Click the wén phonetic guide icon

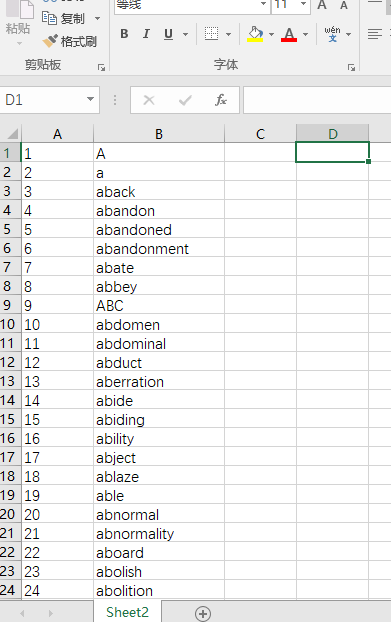click(332, 34)
